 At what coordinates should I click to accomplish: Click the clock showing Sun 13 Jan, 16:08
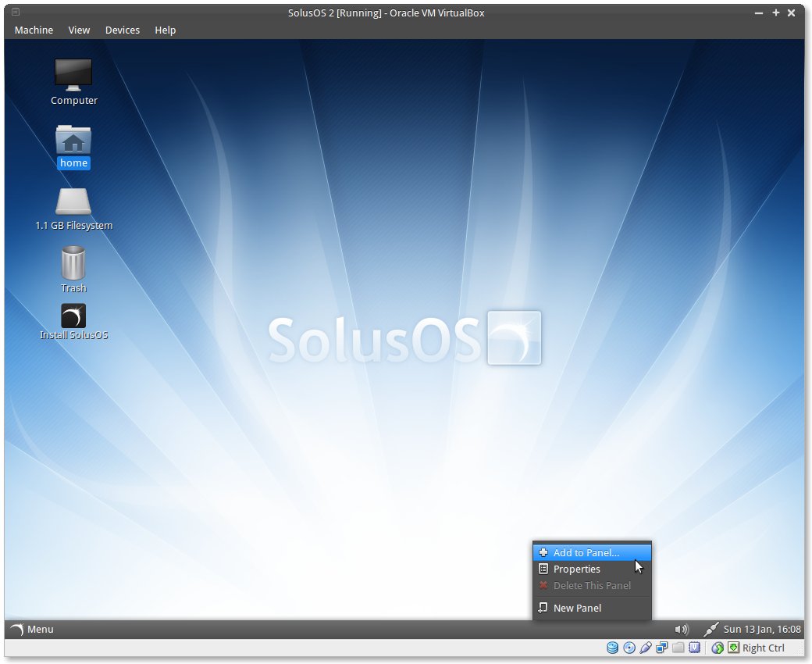[x=762, y=630]
